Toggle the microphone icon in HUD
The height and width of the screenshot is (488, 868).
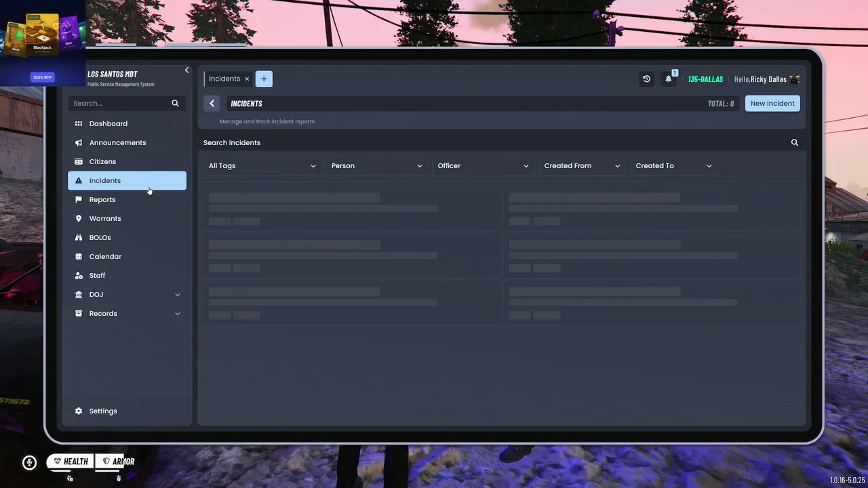(x=29, y=462)
